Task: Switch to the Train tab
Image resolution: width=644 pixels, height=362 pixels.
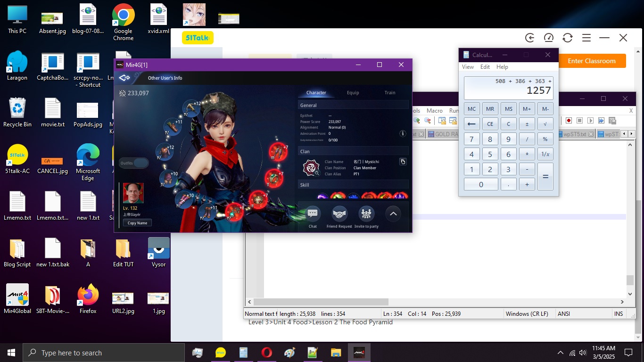Action: (390, 93)
